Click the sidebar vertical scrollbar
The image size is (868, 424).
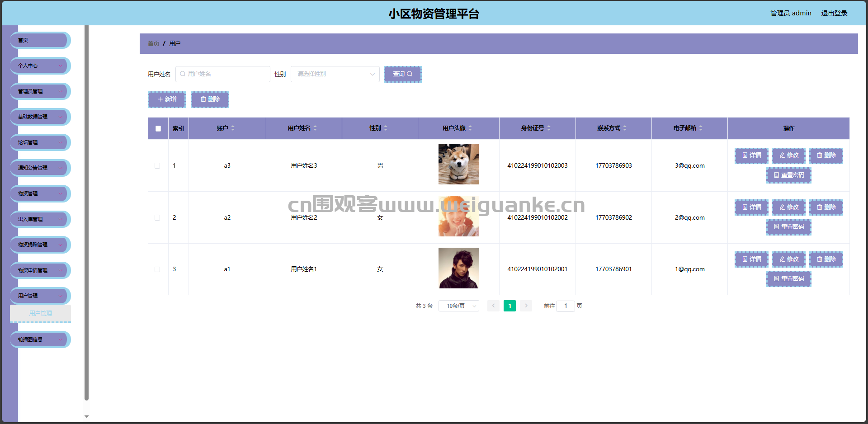[x=86, y=212]
